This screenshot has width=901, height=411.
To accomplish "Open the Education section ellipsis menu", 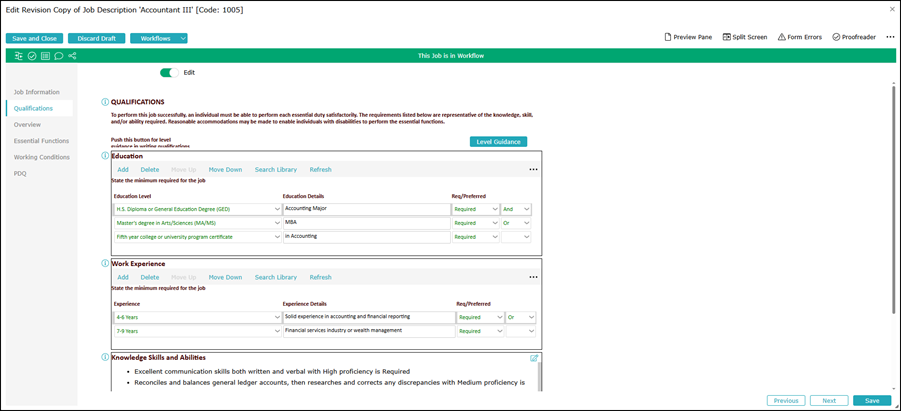I will tap(533, 170).
